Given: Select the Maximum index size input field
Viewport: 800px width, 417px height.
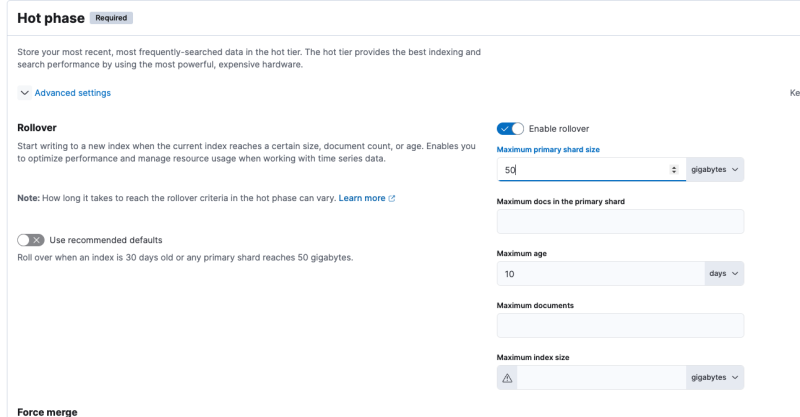Looking at the screenshot, I should coord(600,378).
